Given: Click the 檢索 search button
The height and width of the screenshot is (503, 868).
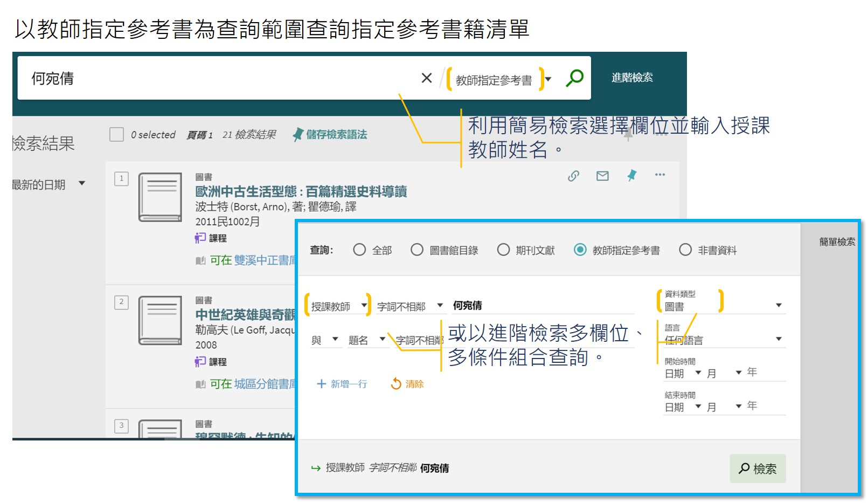Looking at the screenshot, I should click(x=756, y=468).
